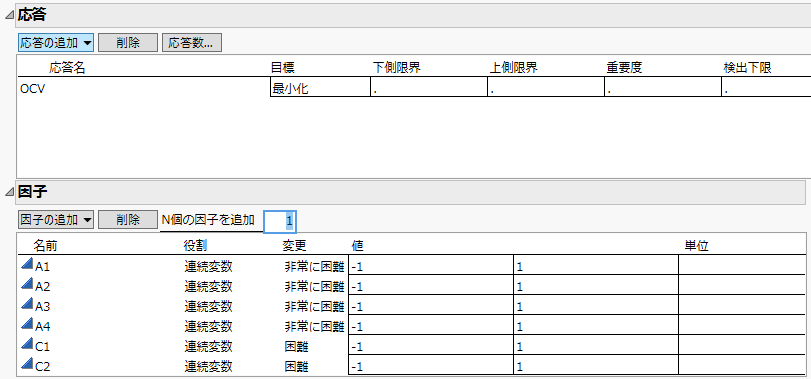Edit the -1 low value for C2

coord(431,365)
